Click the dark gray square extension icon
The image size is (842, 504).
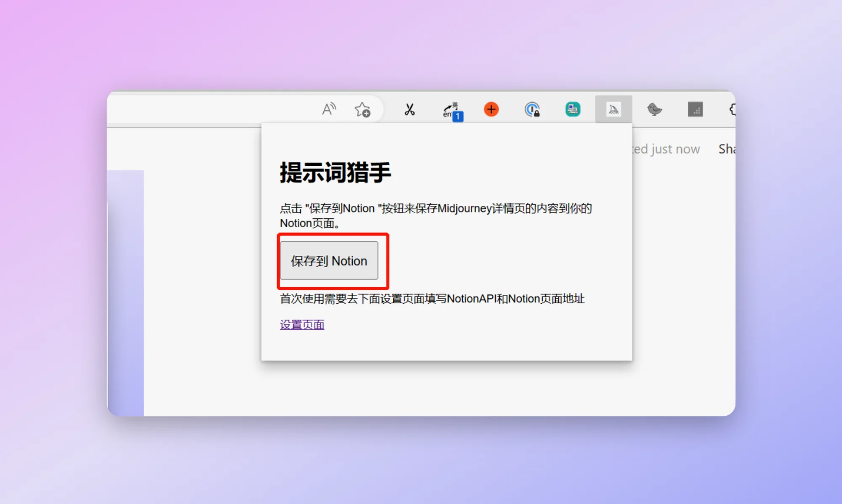click(x=695, y=109)
